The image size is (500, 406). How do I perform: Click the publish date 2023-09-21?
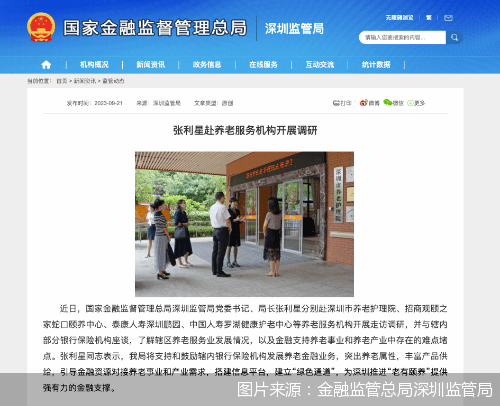[x=108, y=103]
